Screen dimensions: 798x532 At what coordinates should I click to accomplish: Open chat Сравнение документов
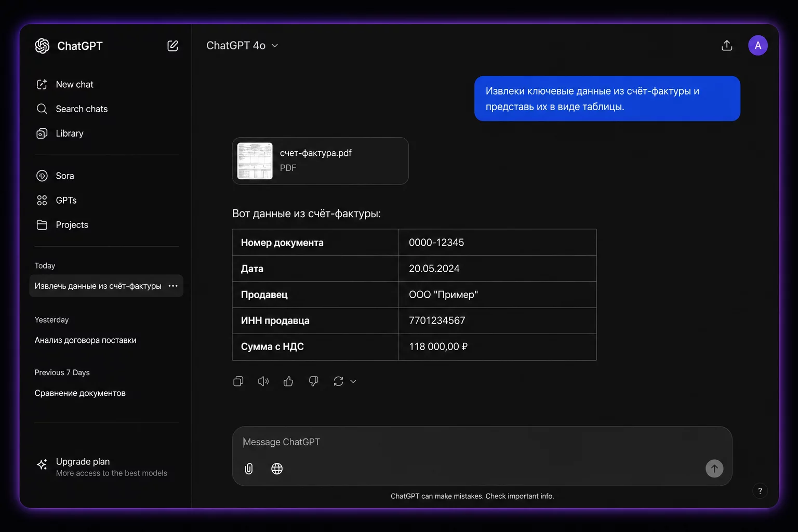80,393
